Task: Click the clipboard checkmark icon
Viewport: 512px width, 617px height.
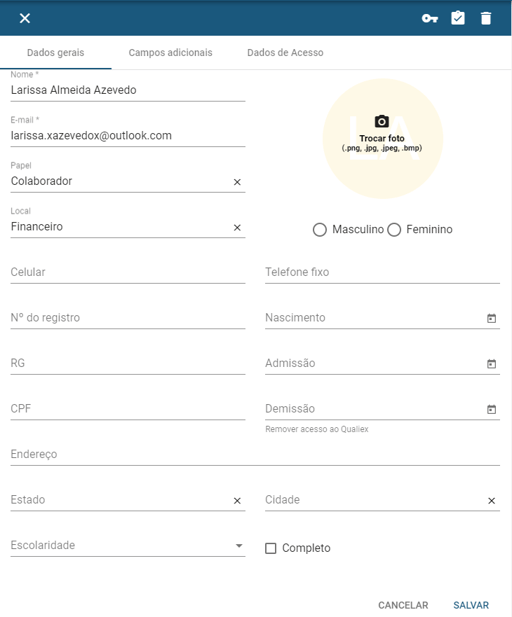Action: pos(458,18)
